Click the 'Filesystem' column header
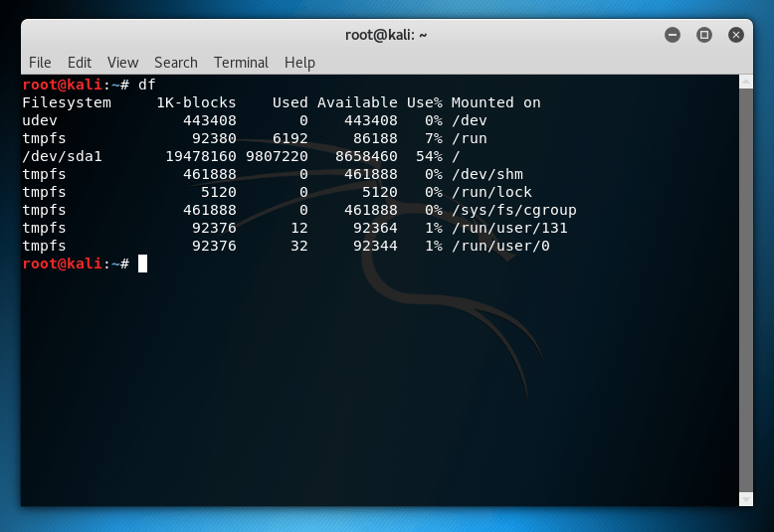Viewport: 774px width, 532px height. [67, 102]
